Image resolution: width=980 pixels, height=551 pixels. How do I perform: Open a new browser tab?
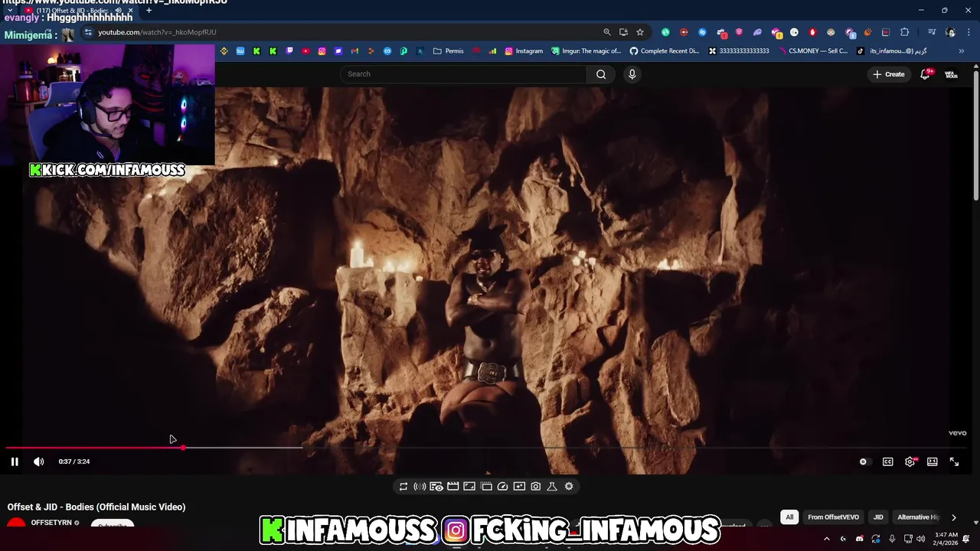[149, 11]
